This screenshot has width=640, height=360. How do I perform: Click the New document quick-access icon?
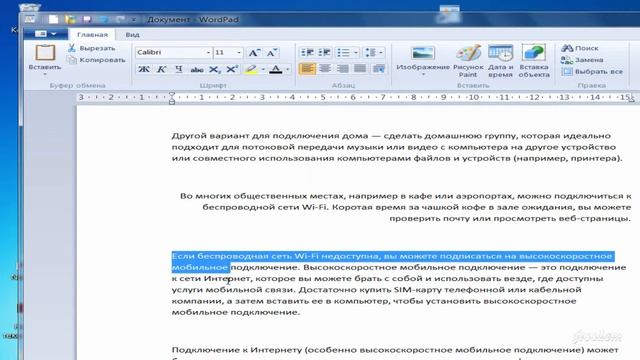(53, 19)
